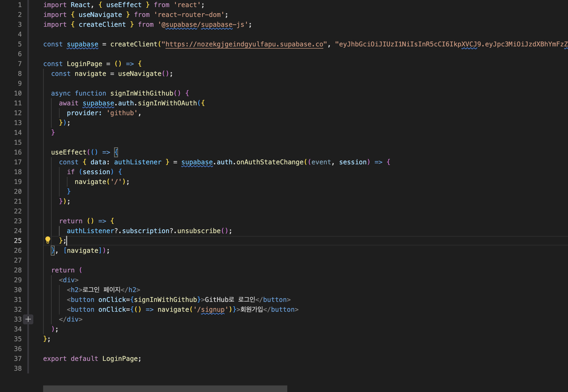Open the supabase.co URL link

click(x=244, y=44)
